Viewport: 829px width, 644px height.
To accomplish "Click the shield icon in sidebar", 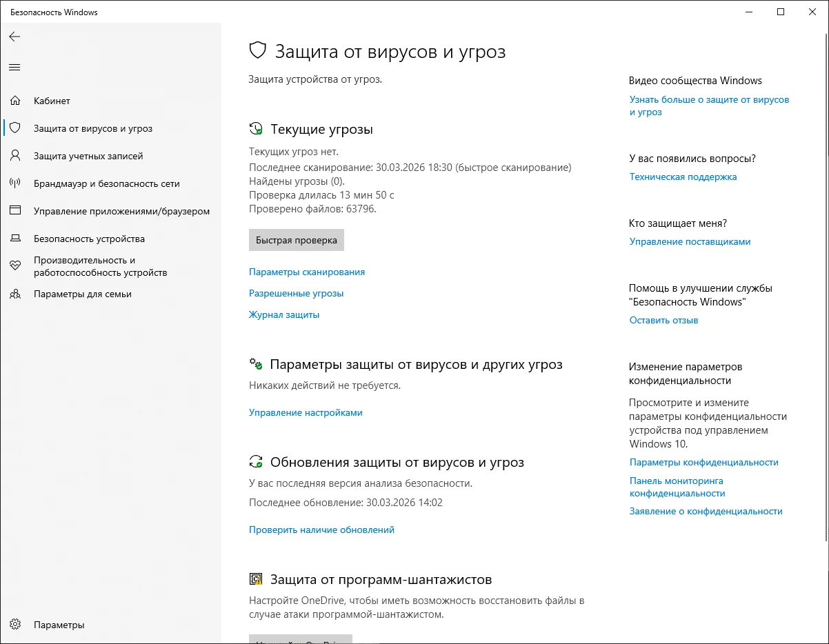I will tap(15, 128).
